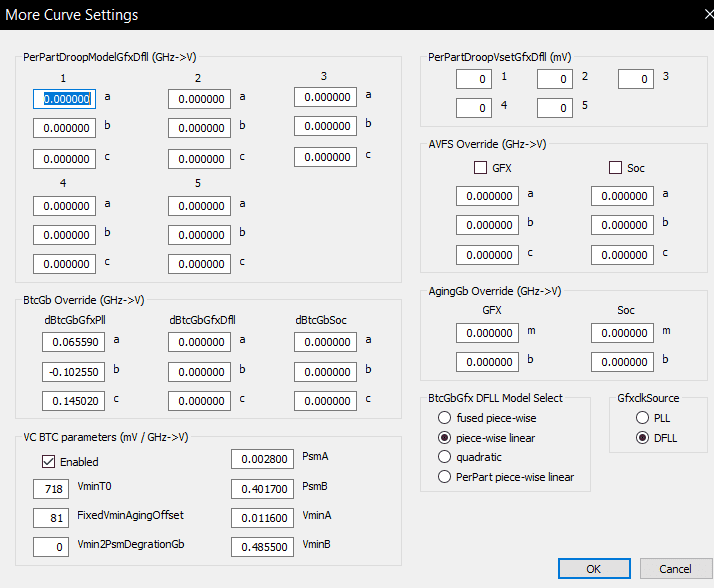Click the OK button
Screen dimensions: 714x588
point(594,568)
